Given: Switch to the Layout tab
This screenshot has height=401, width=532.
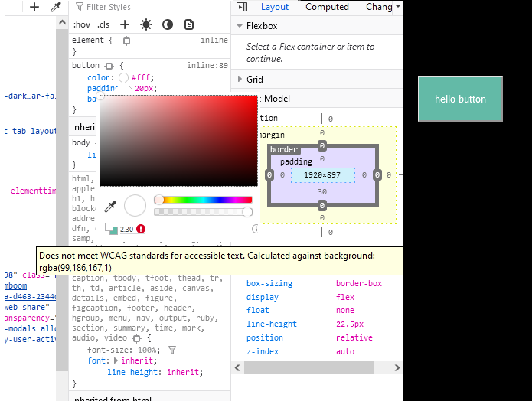Looking at the screenshot, I should [x=275, y=7].
